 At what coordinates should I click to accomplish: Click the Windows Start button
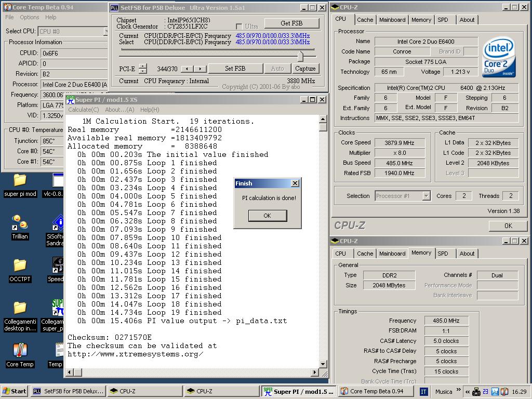15,391
